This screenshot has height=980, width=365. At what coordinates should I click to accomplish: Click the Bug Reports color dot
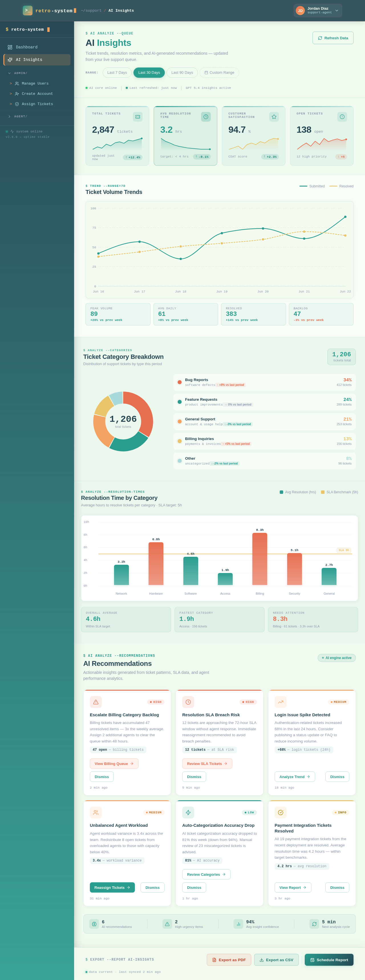coord(179,382)
